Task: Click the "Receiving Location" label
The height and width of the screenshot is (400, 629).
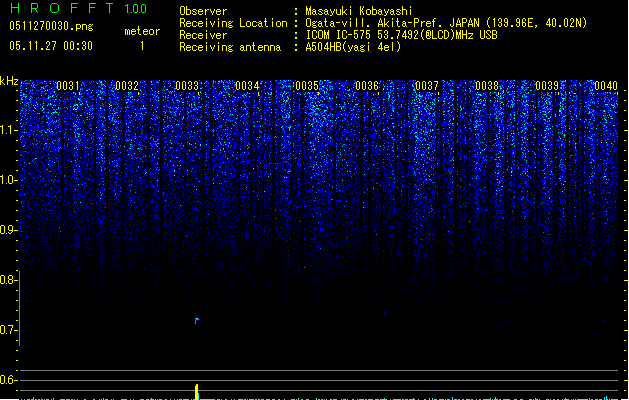Action: click(x=233, y=23)
